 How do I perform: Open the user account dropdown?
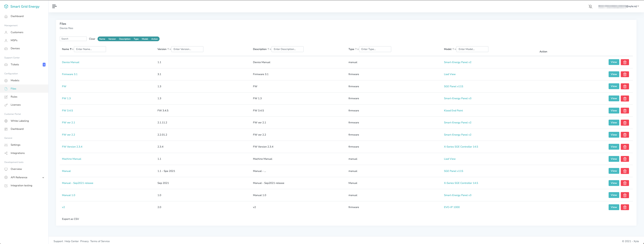tap(619, 7)
